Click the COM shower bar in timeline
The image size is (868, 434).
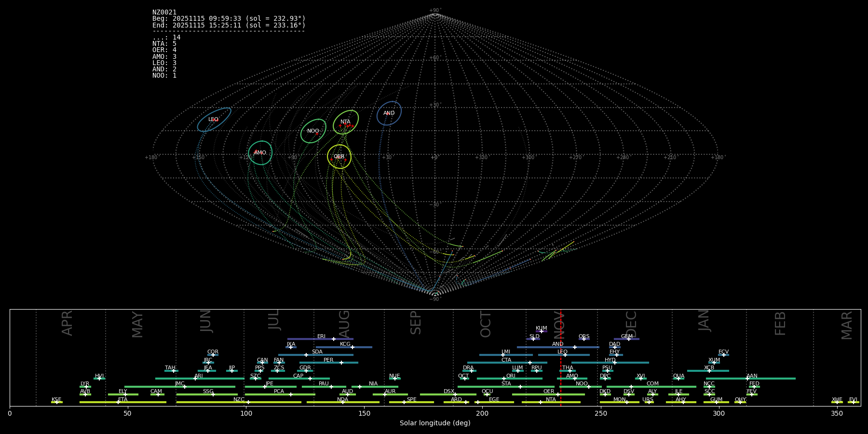(x=651, y=387)
